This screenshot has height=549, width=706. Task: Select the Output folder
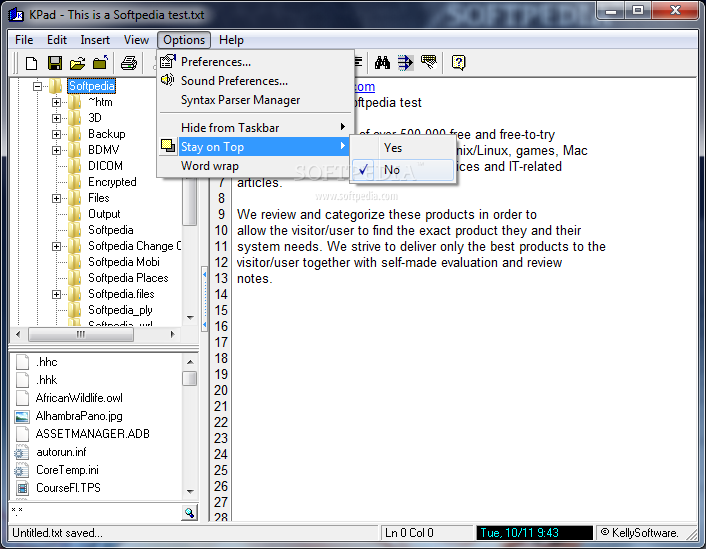(x=104, y=214)
